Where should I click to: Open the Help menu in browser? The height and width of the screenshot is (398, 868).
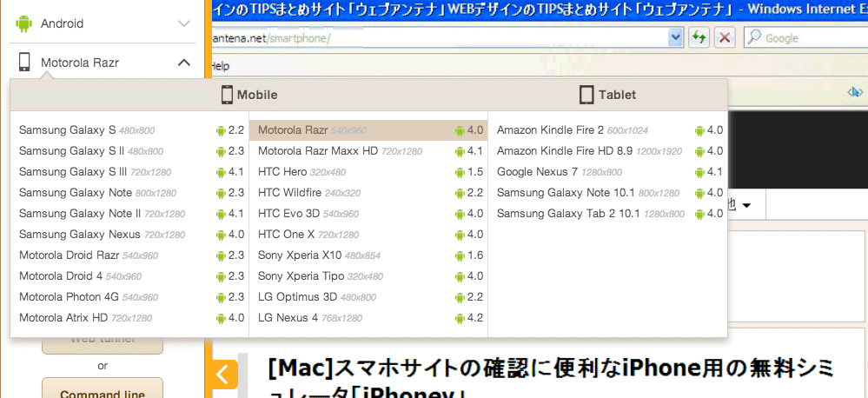click(x=220, y=66)
